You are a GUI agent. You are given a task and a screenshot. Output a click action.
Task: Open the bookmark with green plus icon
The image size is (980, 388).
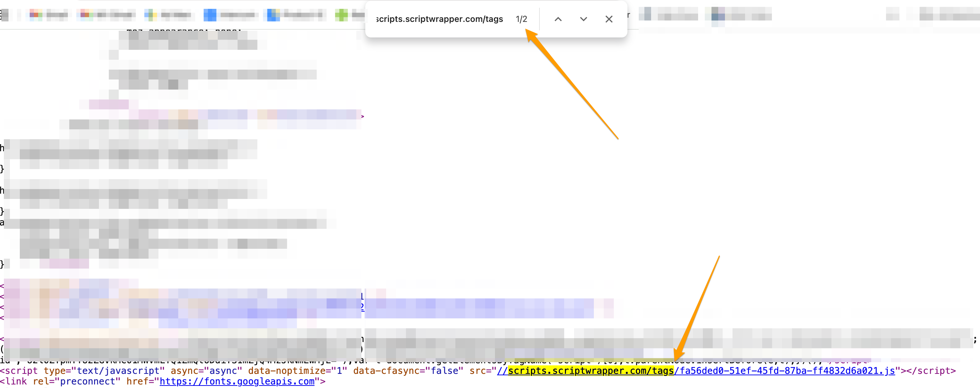pos(341,15)
